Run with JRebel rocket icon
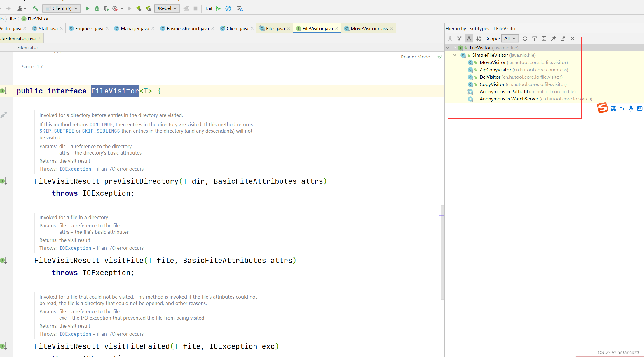The height and width of the screenshot is (357, 644). pyautogui.click(x=139, y=8)
